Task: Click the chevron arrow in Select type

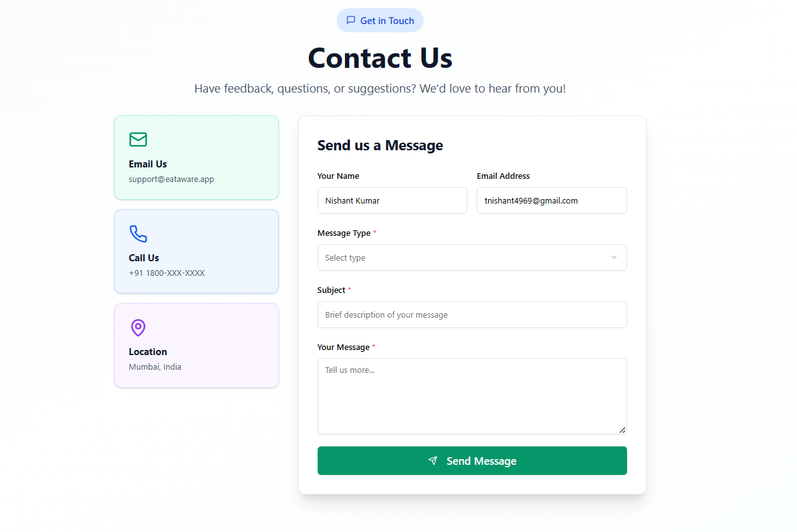Action: pyautogui.click(x=614, y=257)
